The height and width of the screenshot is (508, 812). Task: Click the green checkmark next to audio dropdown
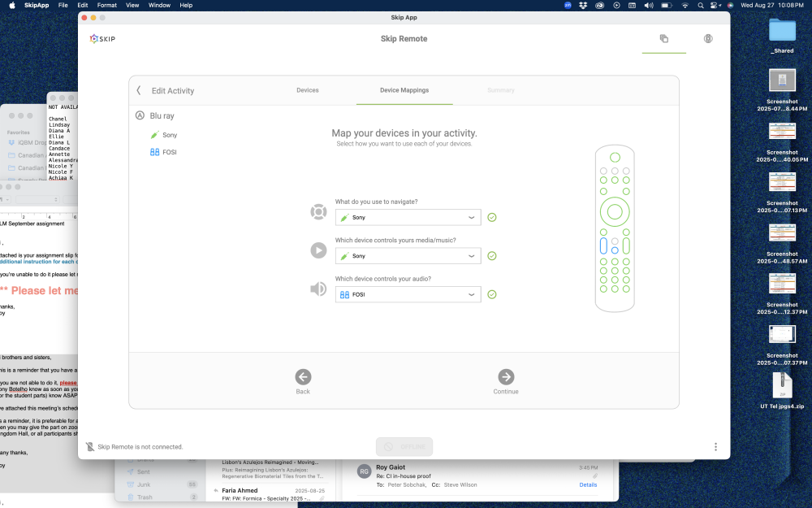pos(492,294)
